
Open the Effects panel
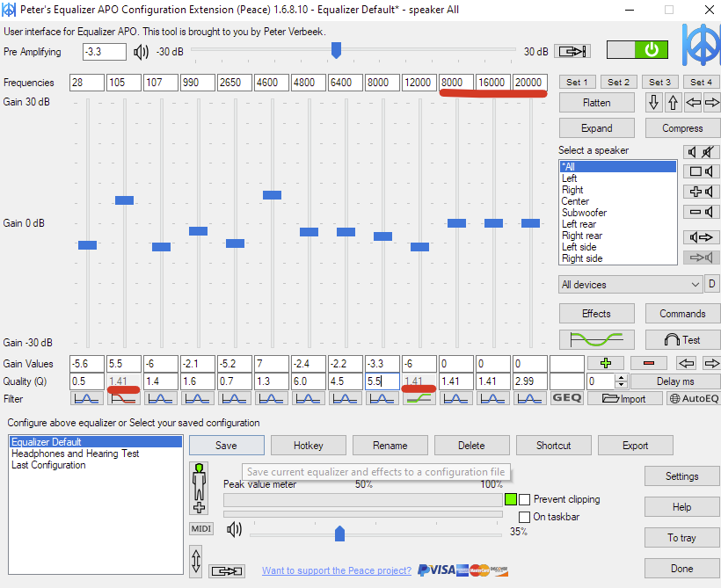(x=596, y=314)
